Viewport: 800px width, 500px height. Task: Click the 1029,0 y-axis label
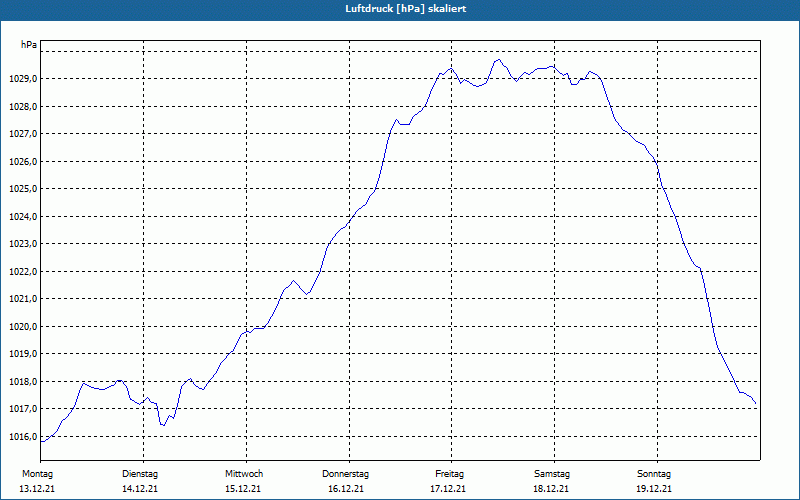(23, 79)
